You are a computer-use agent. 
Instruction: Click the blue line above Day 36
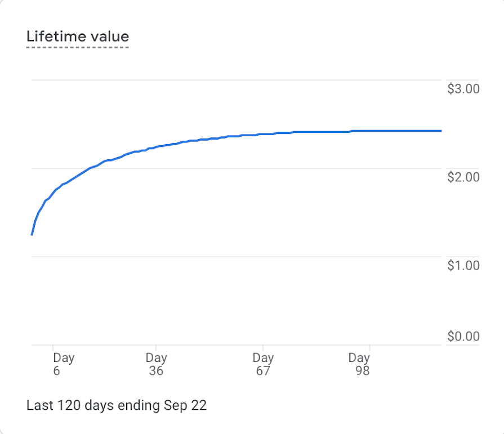coord(156,147)
